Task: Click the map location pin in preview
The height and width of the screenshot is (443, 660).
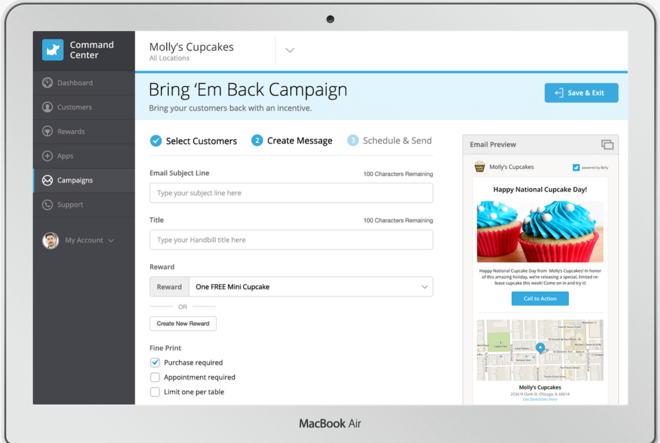Action: pyautogui.click(x=540, y=348)
